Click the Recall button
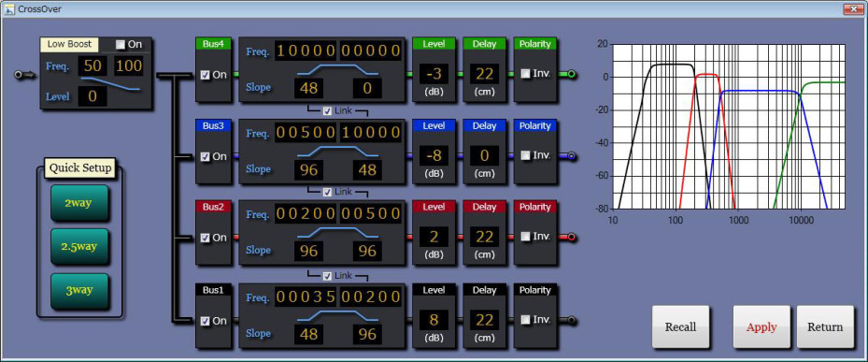 (680, 326)
